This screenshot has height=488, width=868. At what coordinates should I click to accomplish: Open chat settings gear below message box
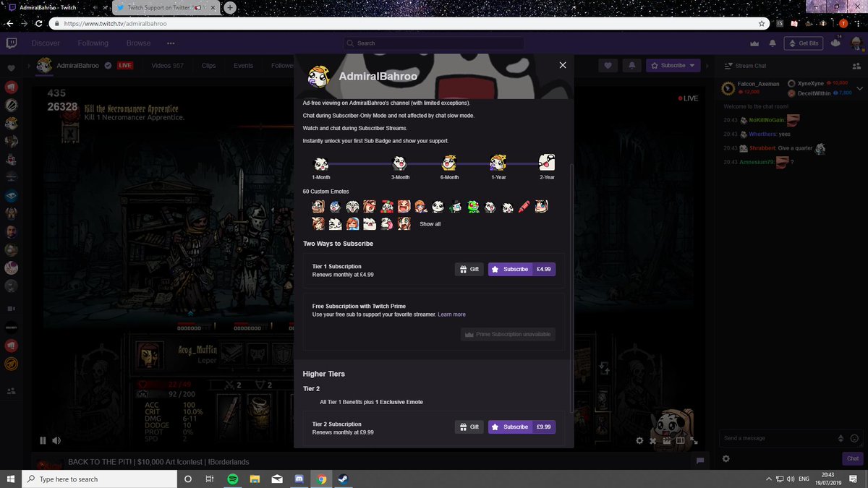click(726, 458)
